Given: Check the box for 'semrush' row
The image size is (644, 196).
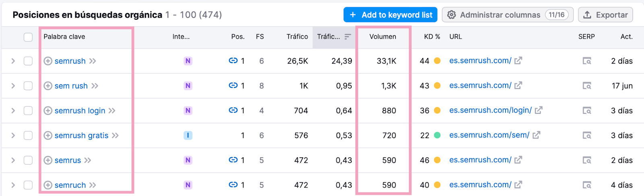Looking at the screenshot, I should 28,61.
